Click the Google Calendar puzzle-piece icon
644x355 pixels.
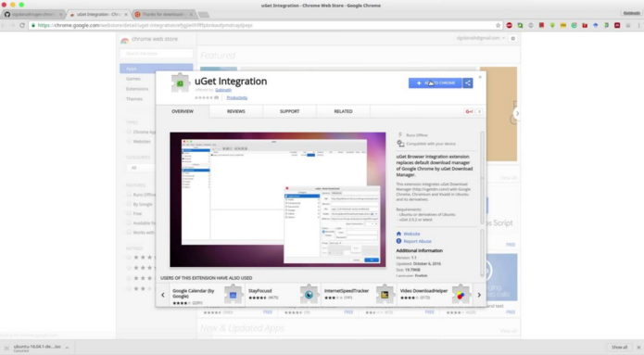point(233,294)
